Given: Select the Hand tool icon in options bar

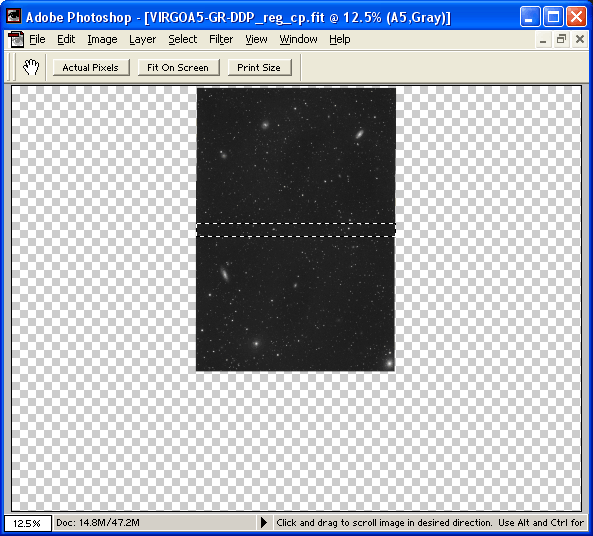Looking at the screenshot, I should click(x=31, y=67).
